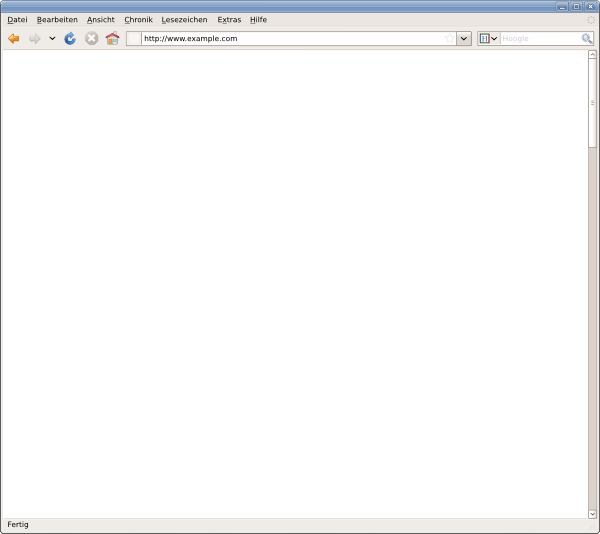Start search with the magnifier icon

(587, 38)
